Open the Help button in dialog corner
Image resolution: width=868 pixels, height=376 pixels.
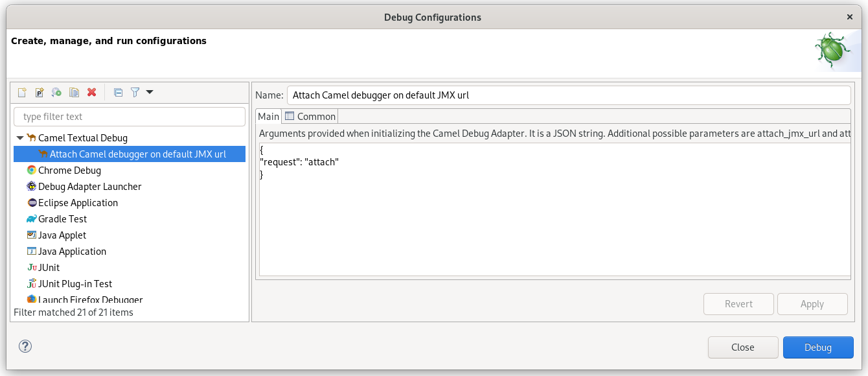pos(25,346)
